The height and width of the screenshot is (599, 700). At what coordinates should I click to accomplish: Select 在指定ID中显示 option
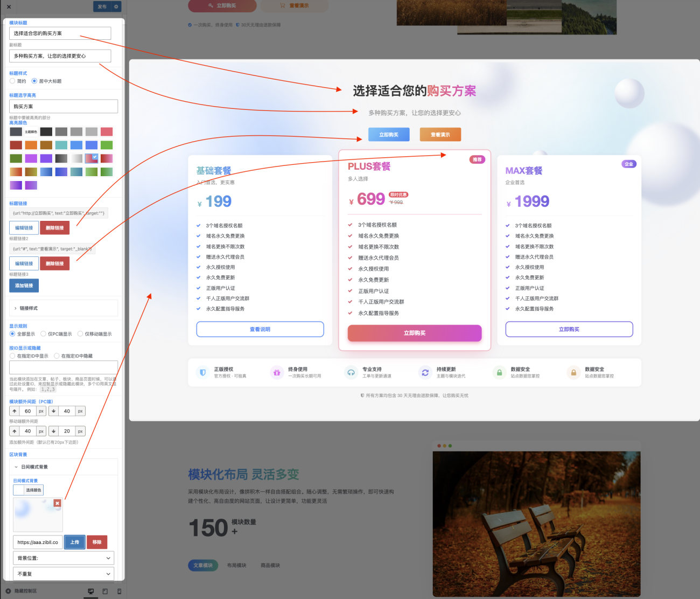[12, 356]
